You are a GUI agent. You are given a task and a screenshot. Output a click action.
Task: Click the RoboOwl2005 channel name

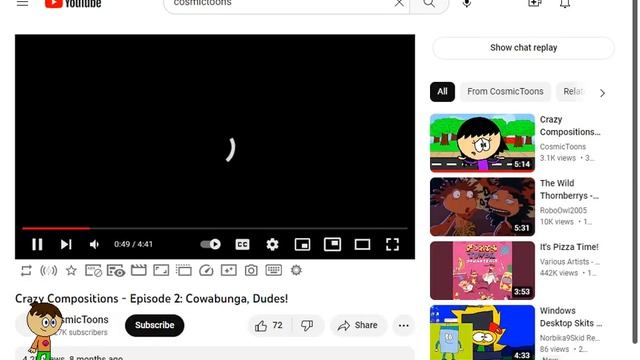(563, 210)
